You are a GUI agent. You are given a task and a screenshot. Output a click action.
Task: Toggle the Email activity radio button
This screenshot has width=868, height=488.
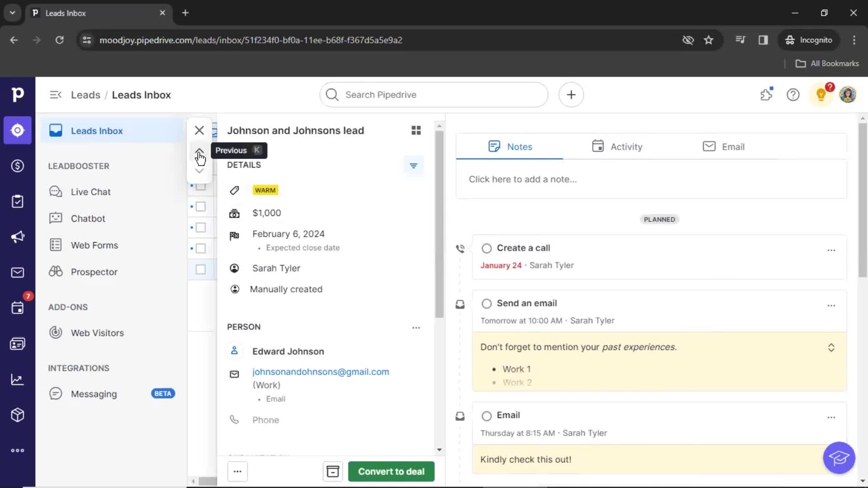point(486,415)
